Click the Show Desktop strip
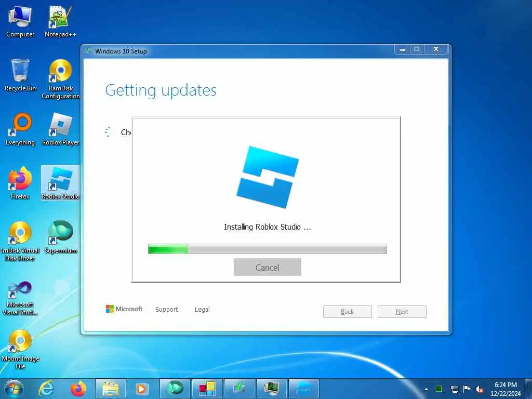 (x=528, y=389)
